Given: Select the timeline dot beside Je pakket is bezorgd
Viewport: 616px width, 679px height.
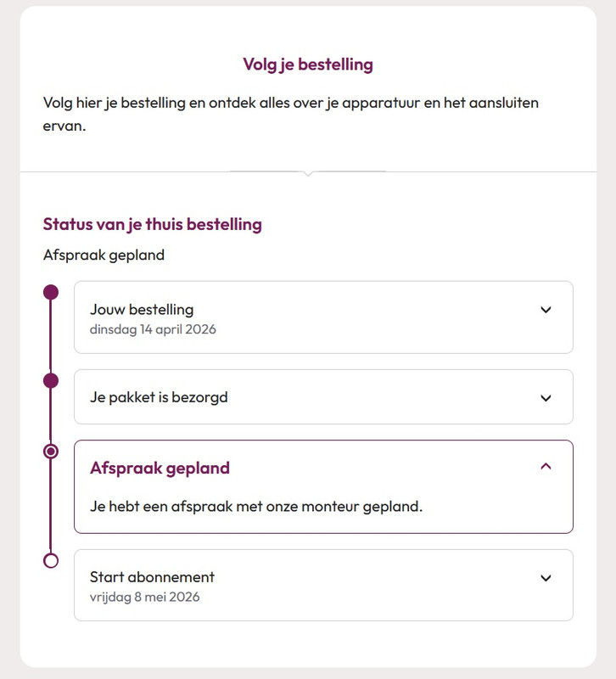Looking at the screenshot, I should 51,381.
